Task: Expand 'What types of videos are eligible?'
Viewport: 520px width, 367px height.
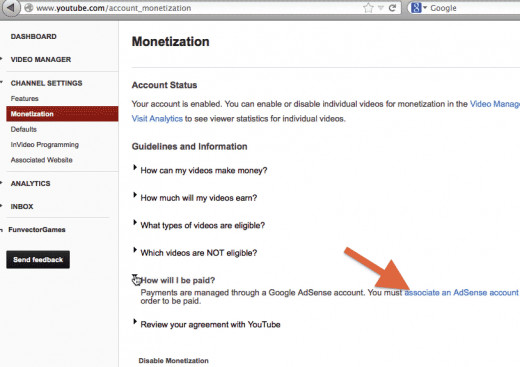Action: pos(202,225)
